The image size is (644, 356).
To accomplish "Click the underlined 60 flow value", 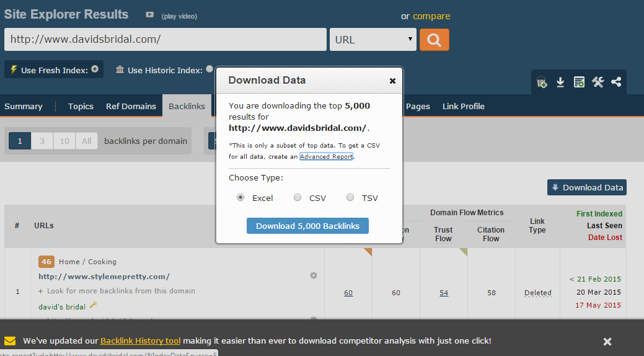I will [x=348, y=293].
